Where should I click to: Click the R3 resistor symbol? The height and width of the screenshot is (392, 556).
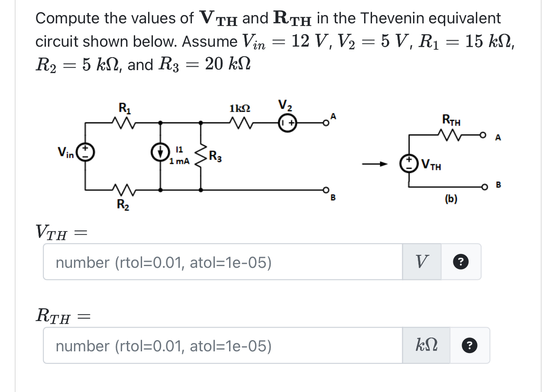[200, 156]
